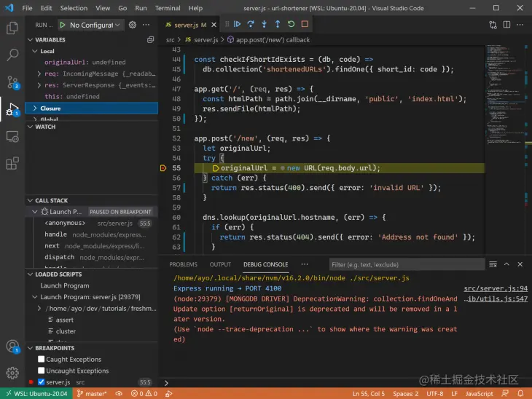Open the Explorer view in activity bar

(x=12, y=28)
